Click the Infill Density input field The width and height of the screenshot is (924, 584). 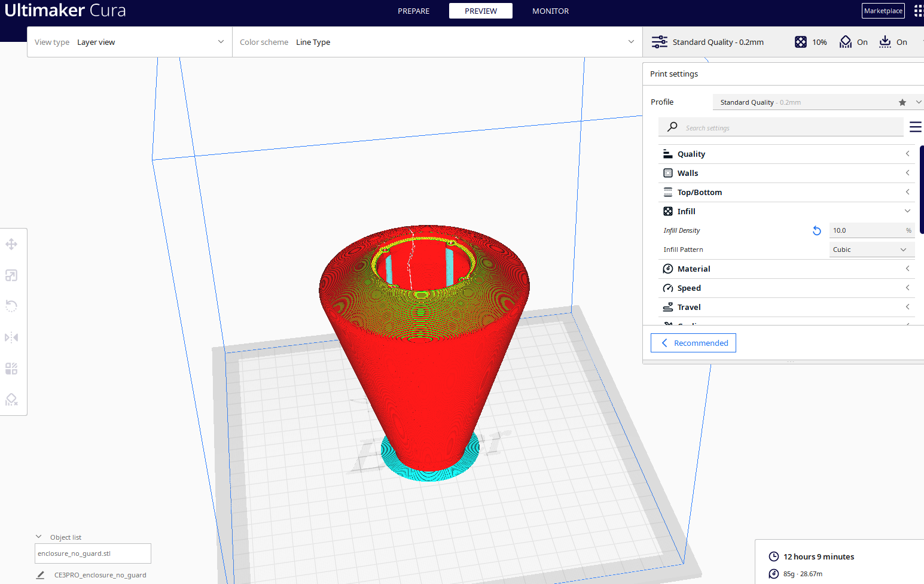[x=866, y=230]
